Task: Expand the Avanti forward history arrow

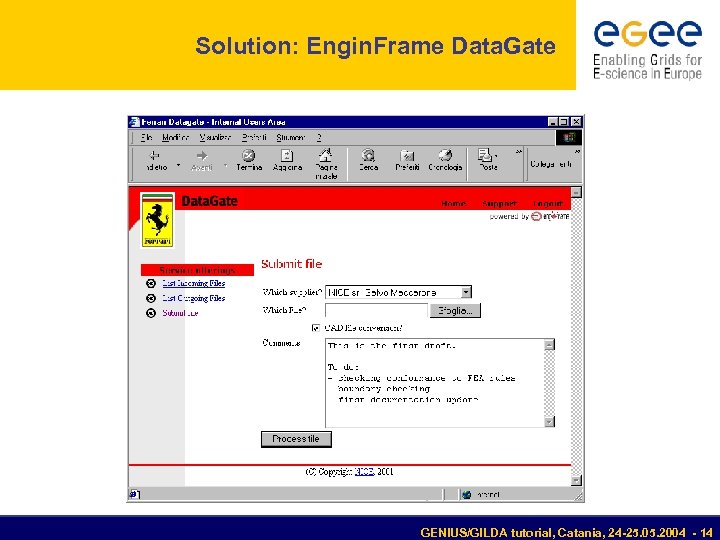Action: pos(225,165)
